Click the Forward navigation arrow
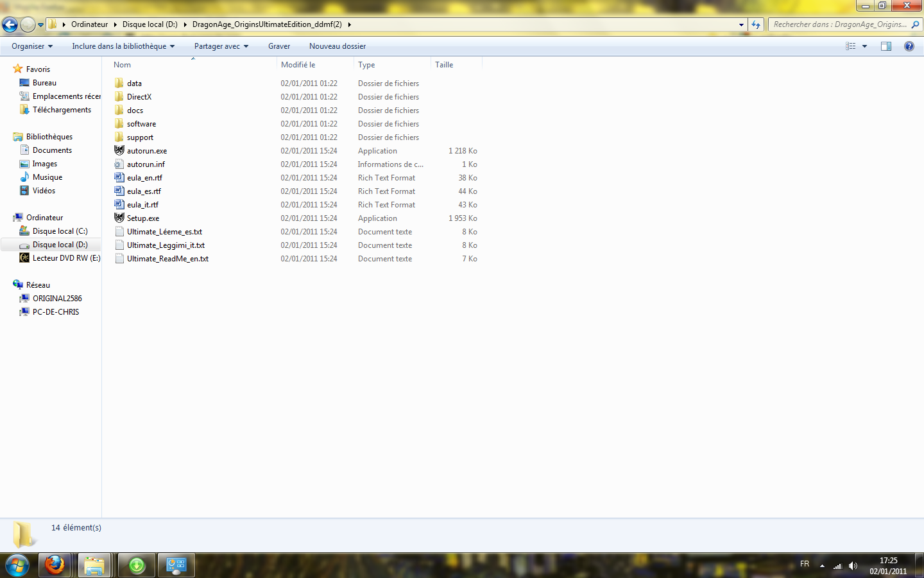Screen dimensions: 924x578 (x=28, y=24)
